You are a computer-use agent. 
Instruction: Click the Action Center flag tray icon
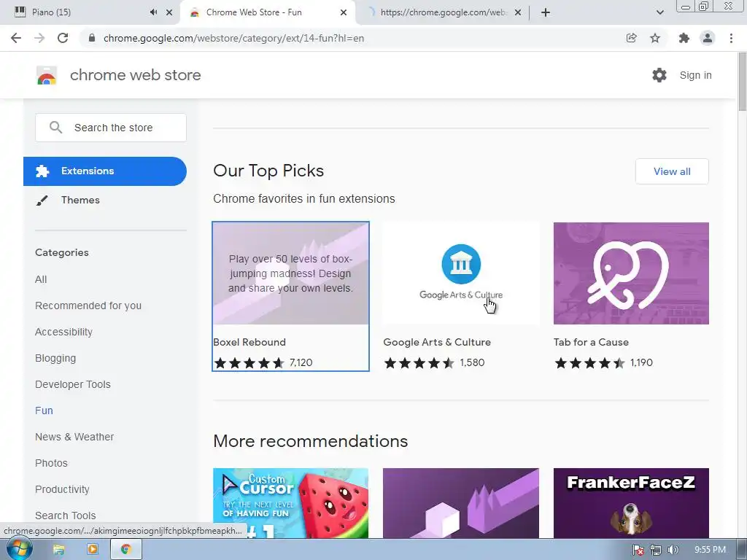[638, 550]
